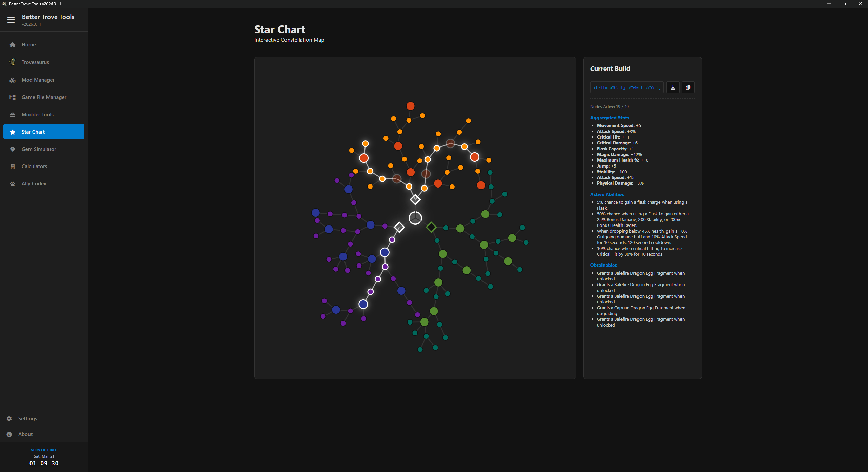This screenshot has height=472, width=868.
Task: Open the Settings page
Action: pyautogui.click(x=27, y=419)
